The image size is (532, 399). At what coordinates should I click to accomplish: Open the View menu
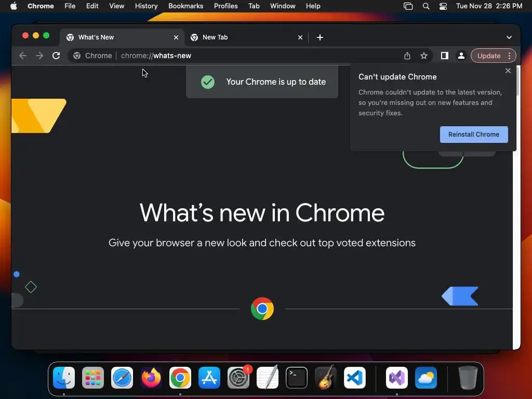pos(116,6)
